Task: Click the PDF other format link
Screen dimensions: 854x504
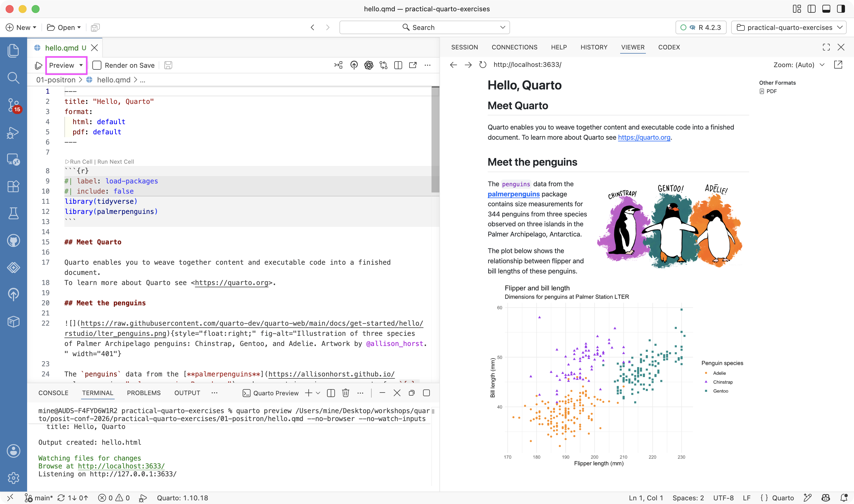Action: coord(768,91)
